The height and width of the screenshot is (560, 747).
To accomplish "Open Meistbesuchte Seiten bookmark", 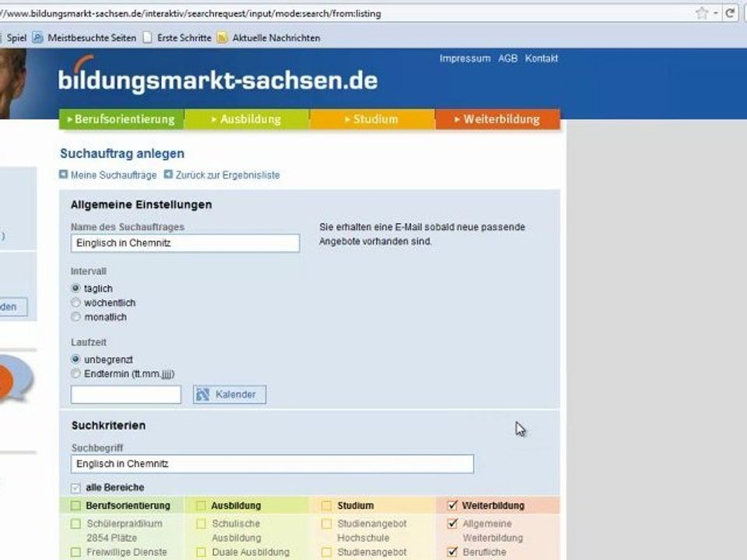I will click(84, 37).
